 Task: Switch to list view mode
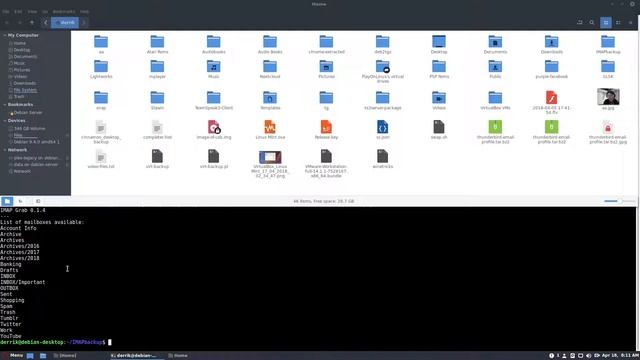point(618,22)
